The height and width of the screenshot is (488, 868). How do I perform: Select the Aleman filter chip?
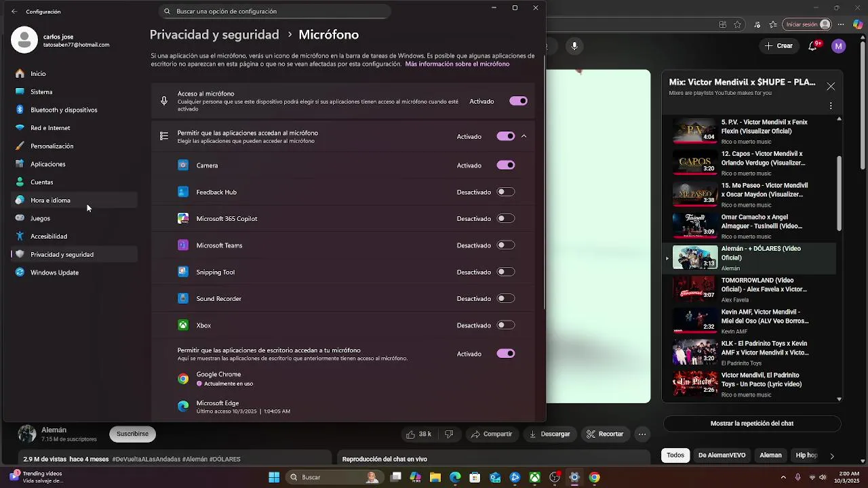click(x=770, y=455)
